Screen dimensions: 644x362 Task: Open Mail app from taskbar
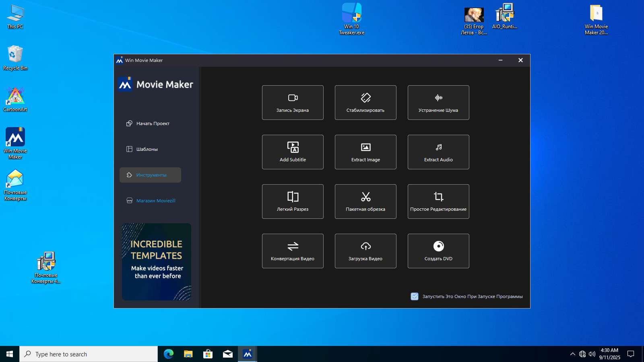click(227, 354)
